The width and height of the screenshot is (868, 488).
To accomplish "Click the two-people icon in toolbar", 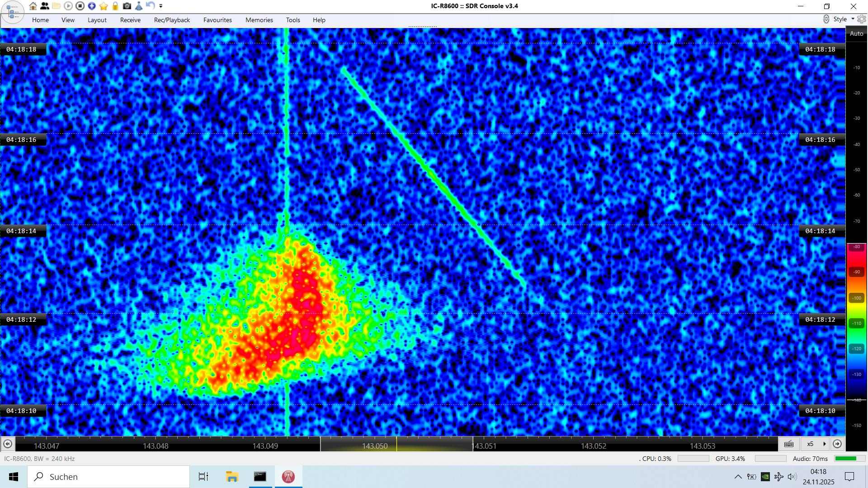I will (45, 6).
